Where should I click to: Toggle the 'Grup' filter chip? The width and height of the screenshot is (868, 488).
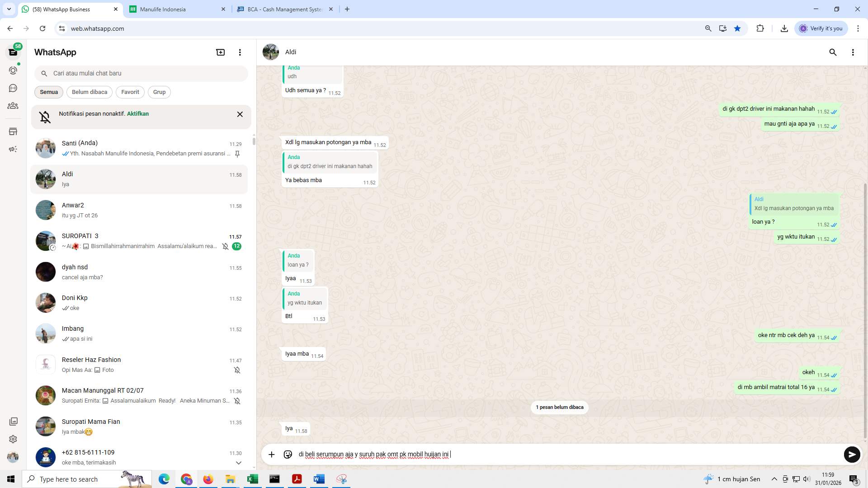tap(159, 92)
